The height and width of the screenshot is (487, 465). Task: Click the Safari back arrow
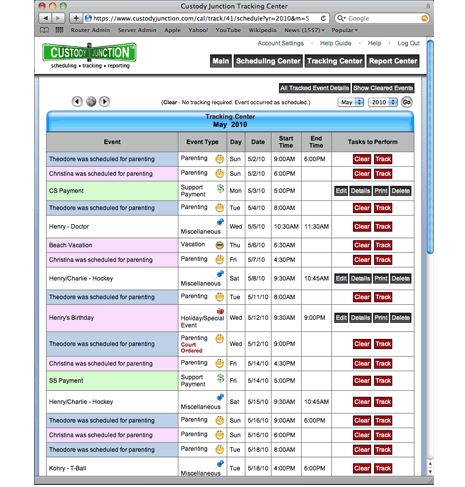coord(45,18)
